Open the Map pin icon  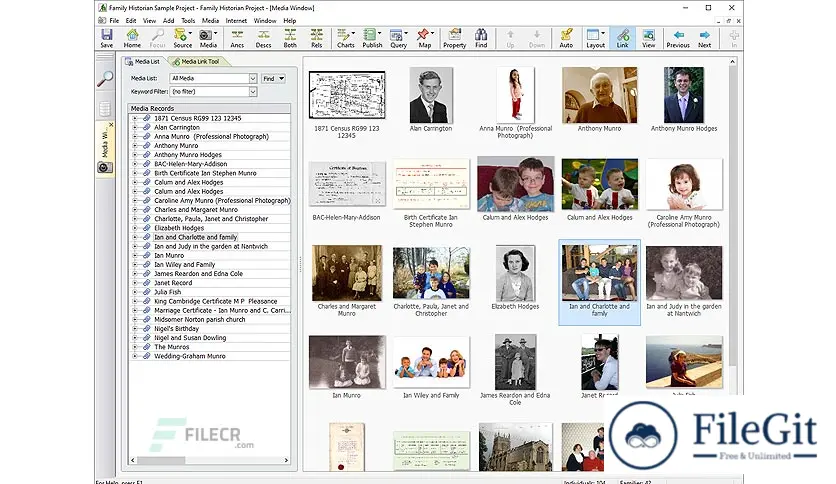click(x=425, y=38)
